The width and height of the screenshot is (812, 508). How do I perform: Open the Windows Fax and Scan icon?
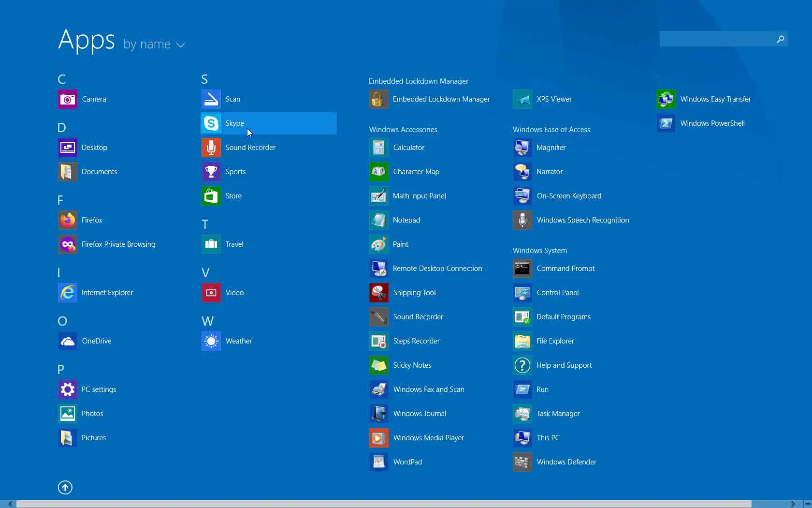(x=379, y=389)
